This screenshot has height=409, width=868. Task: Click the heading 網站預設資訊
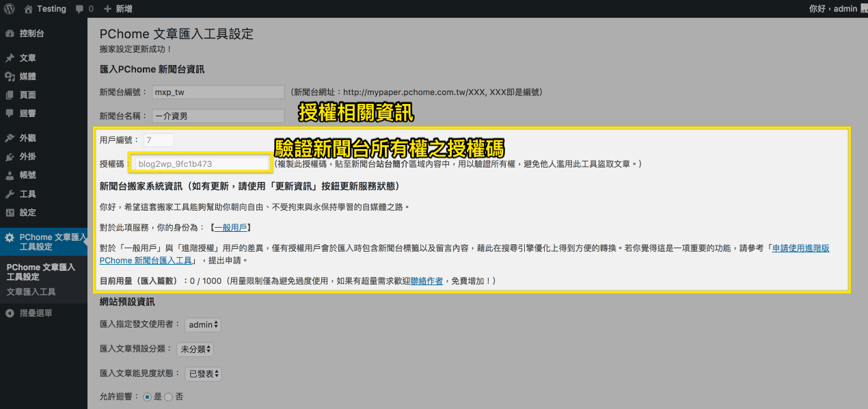(x=127, y=302)
